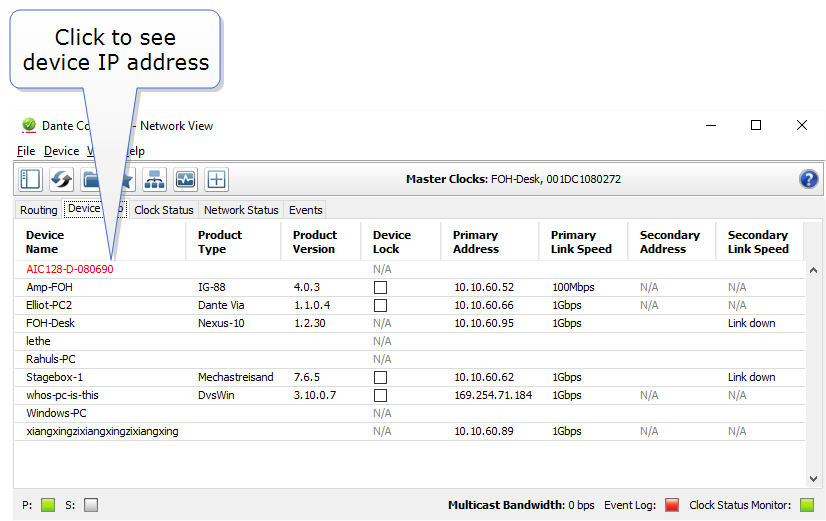Screen dimensions: 826x521
Task: Click the filter pane toggle icon
Action: [x=30, y=179]
